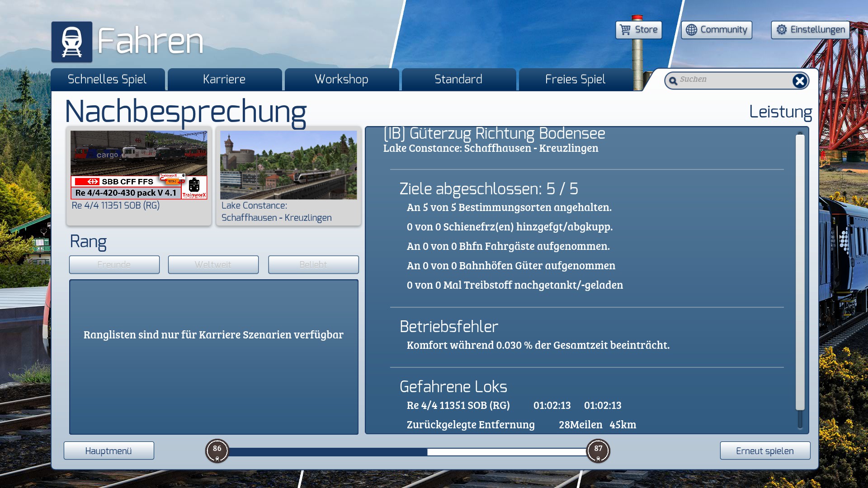Return to Hauptmenü

pos(108,451)
